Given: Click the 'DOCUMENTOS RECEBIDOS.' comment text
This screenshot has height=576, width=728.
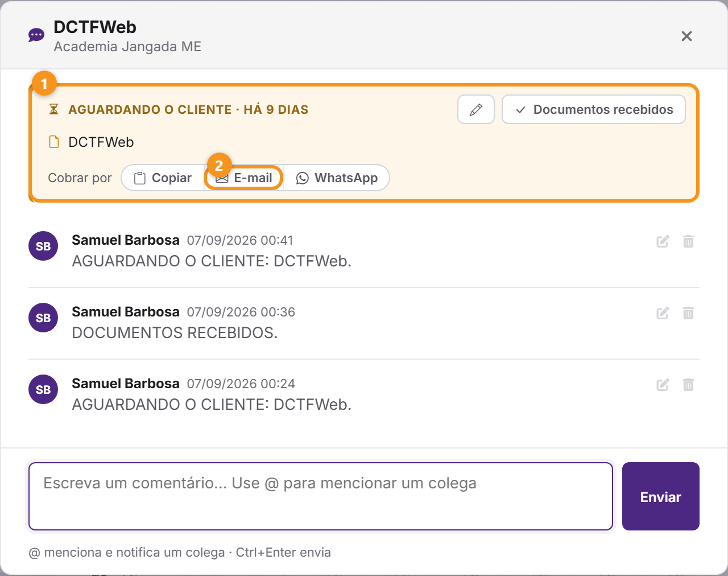Looking at the screenshot, I should tap(175, 333).
